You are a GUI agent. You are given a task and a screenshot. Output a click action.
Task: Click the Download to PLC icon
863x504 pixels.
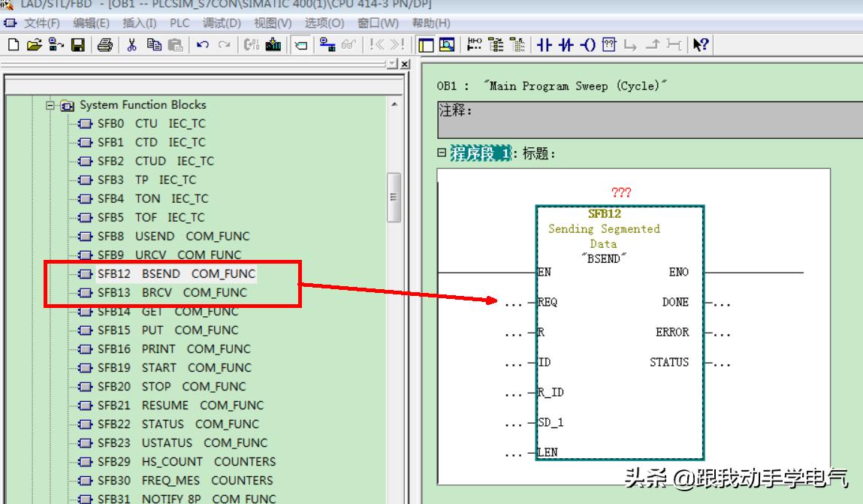(x=273, y=47)
